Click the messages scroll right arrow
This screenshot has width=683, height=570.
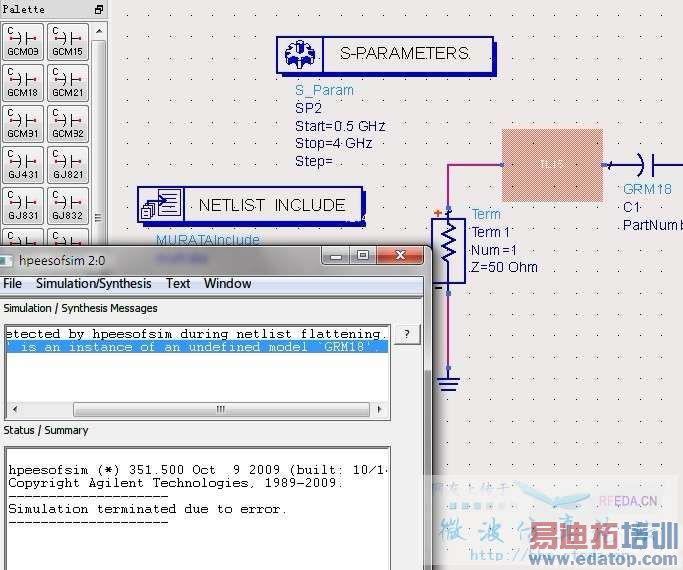pos(379,409)
